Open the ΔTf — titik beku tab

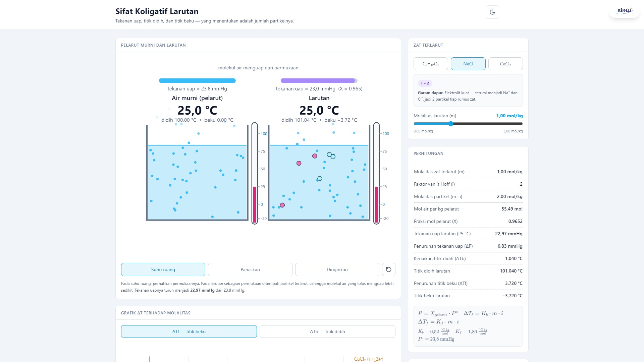(x=189, y=331)
